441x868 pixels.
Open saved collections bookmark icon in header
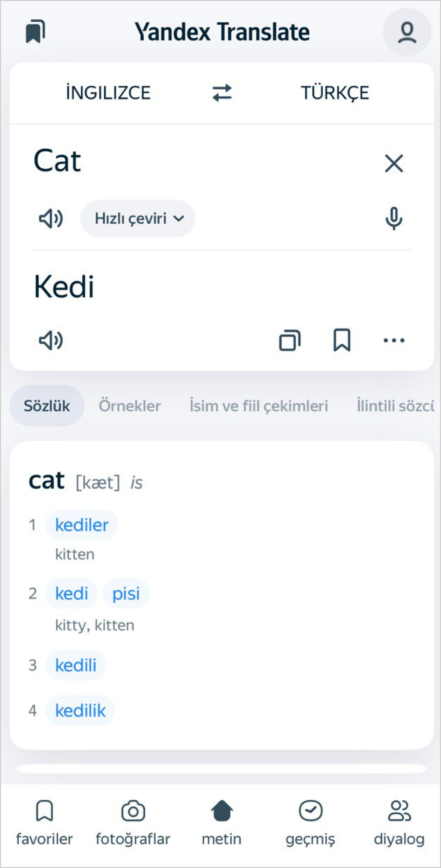[35, 32]
